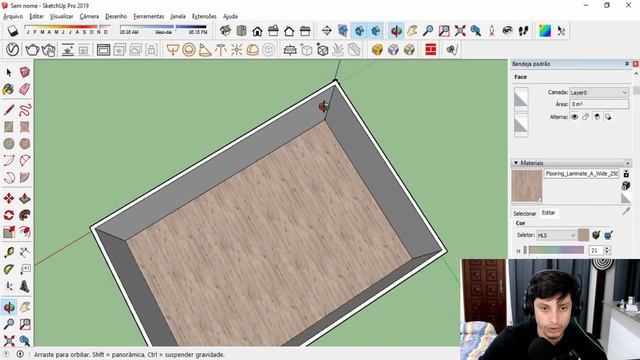This screenshot has height=360, width=640.
Task: Activate the Move tool
Action: point(9,198)
